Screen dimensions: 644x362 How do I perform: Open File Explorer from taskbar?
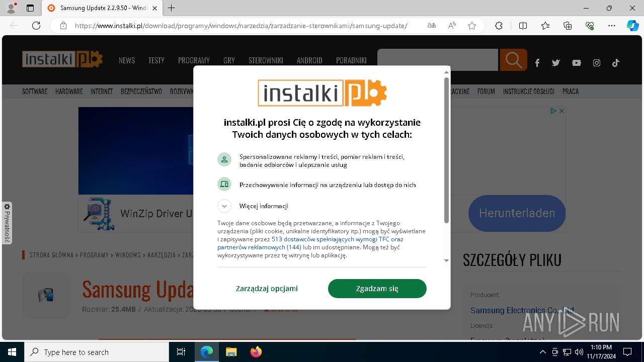[231, 352]
